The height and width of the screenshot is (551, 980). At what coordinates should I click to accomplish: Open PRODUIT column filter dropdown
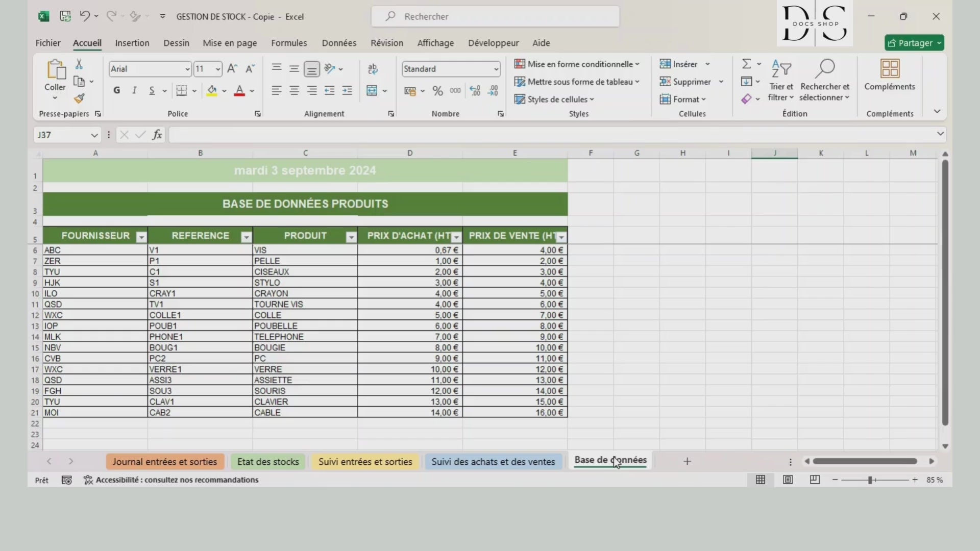click(351, 237)
